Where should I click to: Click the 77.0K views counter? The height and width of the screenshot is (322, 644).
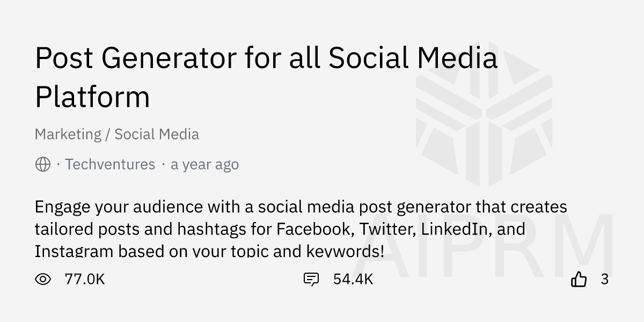click(x=84, y=279)
